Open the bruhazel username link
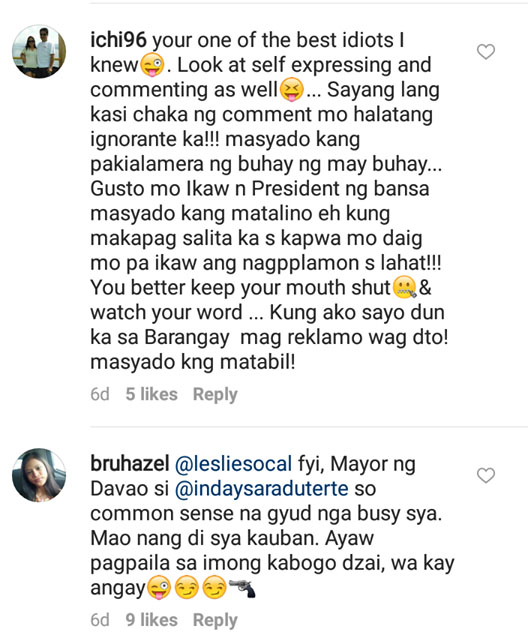Viewport: 528px width, 638px height. 129,464
